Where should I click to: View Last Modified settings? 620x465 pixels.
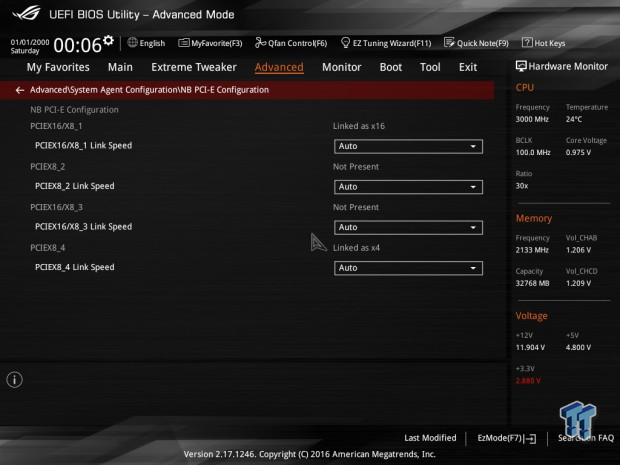click(x=430, y=438)
